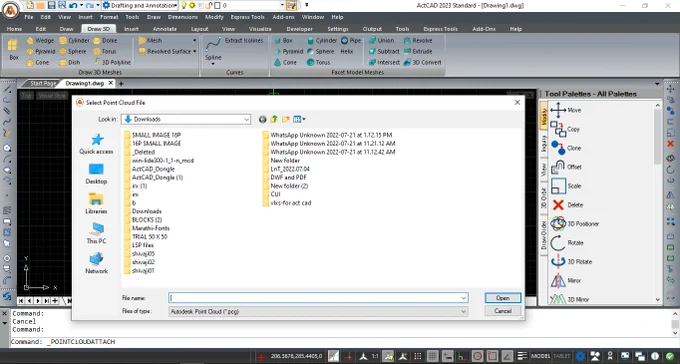The width and height of the screenshot is (680, 364).
Task: Click the Cancel button
Action: click(x=503, y=311)
